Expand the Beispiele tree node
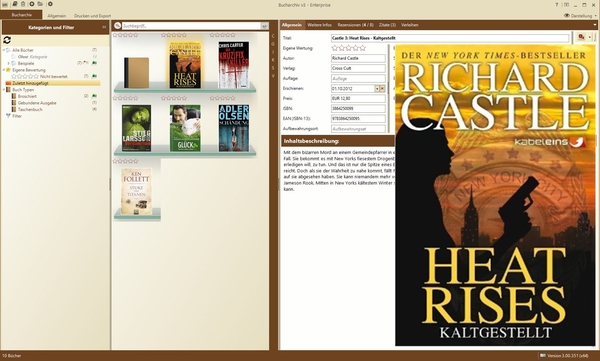 tap(8, 63)
